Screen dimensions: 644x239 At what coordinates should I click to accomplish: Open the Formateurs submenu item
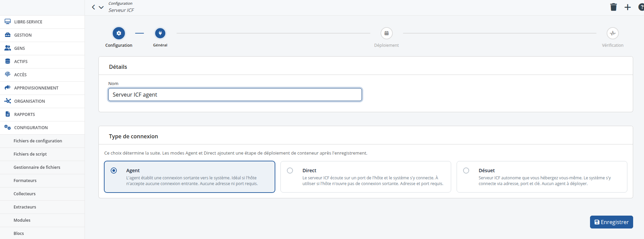point(42,180)
